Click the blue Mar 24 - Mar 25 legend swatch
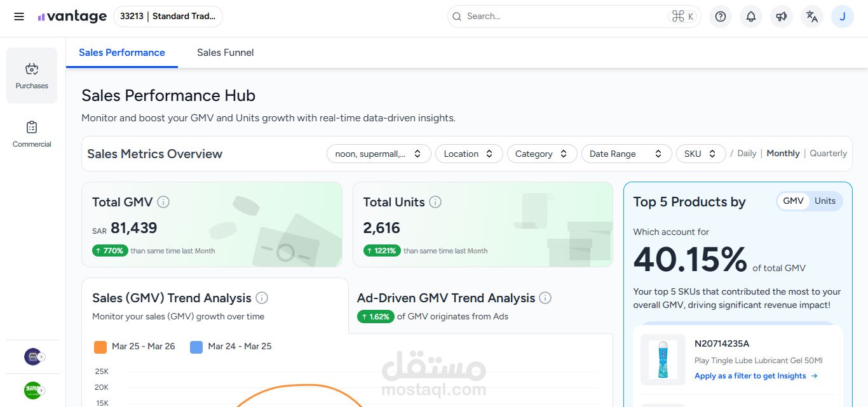The height and width of the screenshot is (407, 868). click(196, 347)
